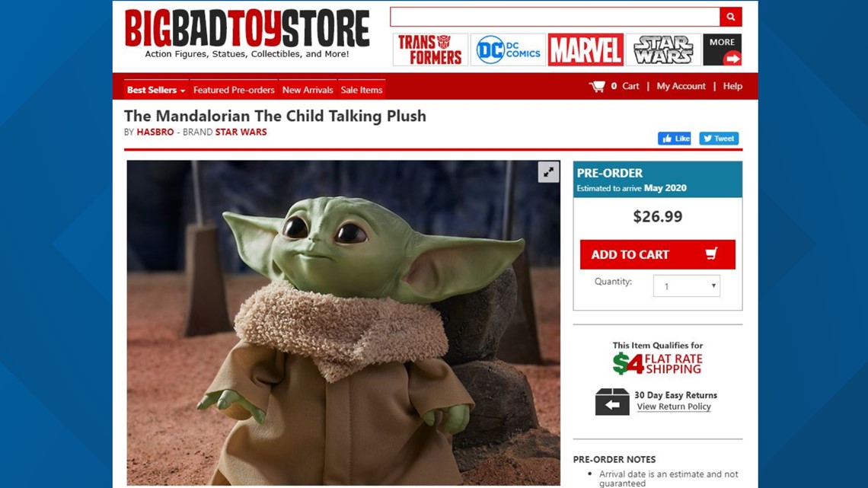This screenshot has height=488, width=868.
Task: Click the search magnifier icon button
Action: 731,18
